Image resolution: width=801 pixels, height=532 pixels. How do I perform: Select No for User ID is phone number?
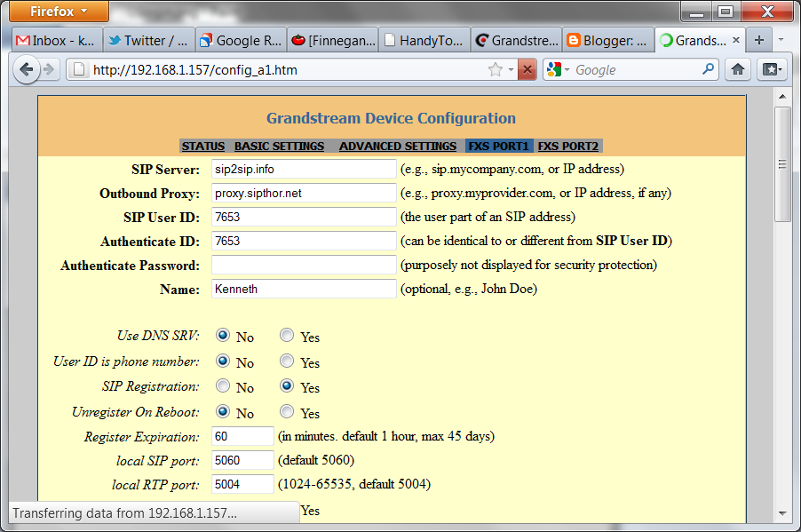coord(223,361)
